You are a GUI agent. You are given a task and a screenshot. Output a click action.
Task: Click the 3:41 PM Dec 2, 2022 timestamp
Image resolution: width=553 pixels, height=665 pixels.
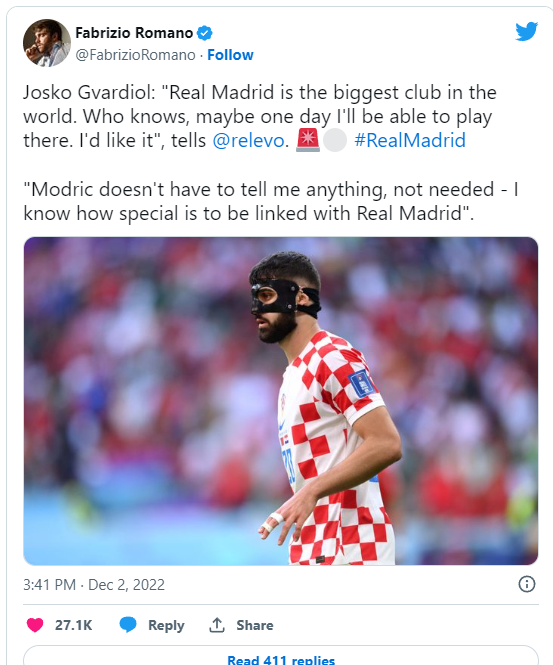pos(94,585)
